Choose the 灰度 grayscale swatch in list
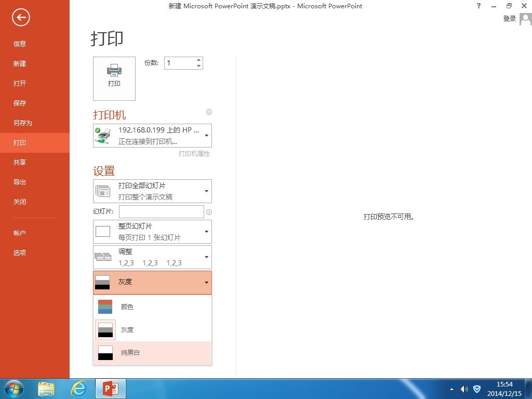Image resolution: width=532 pixels, height=399 pixels. [152, 330]
